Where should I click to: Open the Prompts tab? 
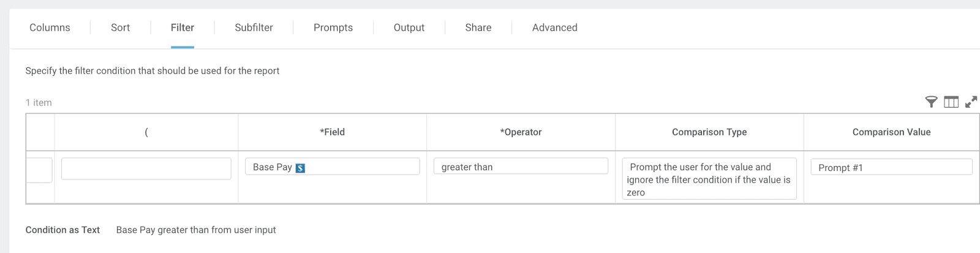[x=333, y=28]
